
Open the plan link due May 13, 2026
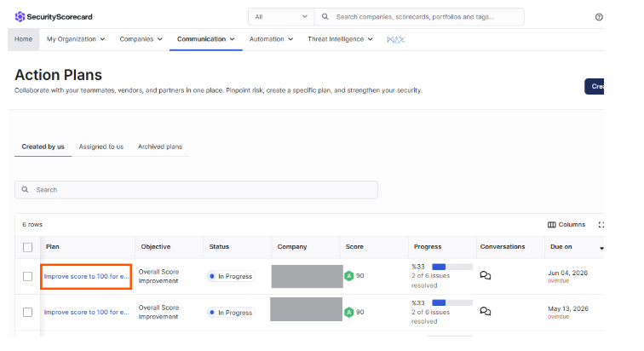86,312
